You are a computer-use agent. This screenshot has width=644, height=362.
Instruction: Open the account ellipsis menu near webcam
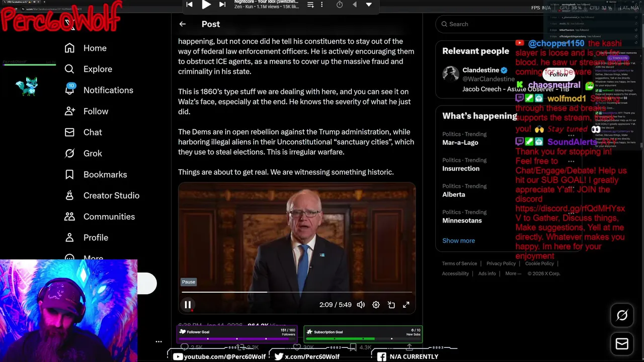coord(158,341)
